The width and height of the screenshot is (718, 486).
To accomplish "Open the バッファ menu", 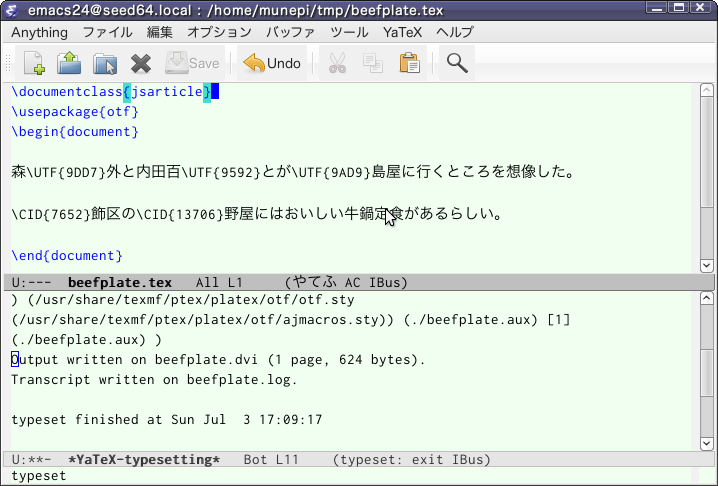I will click(x=291, y=32).
